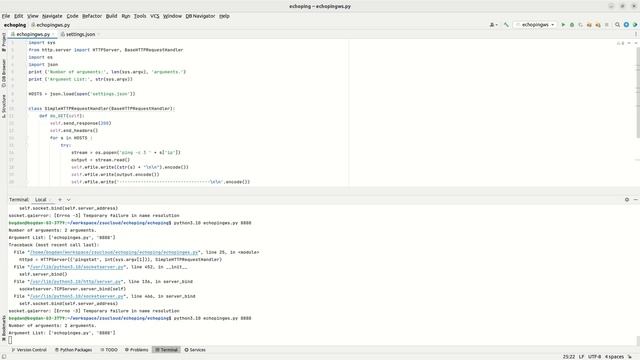Open the Edit menu
This screenshot has height=360, width=640.
pos(19,16)
